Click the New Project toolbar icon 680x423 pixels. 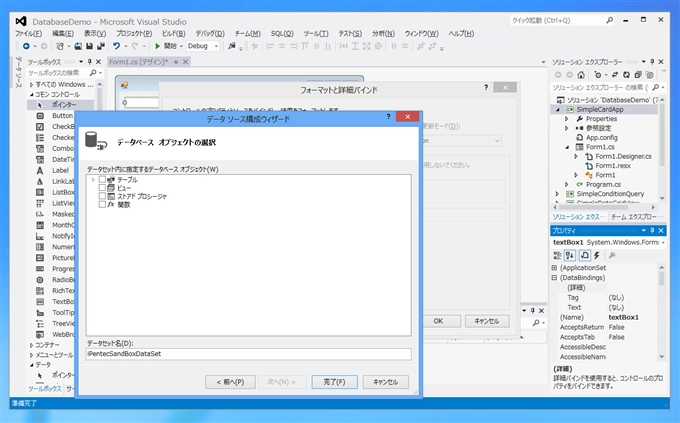point(60,46)
